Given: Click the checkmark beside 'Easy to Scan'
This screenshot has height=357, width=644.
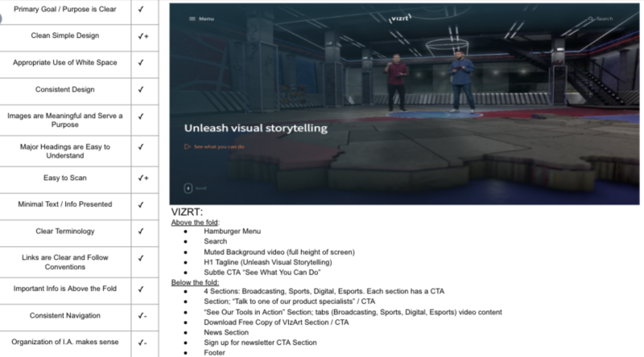Looking at the screenshot, I should [142, 176].
